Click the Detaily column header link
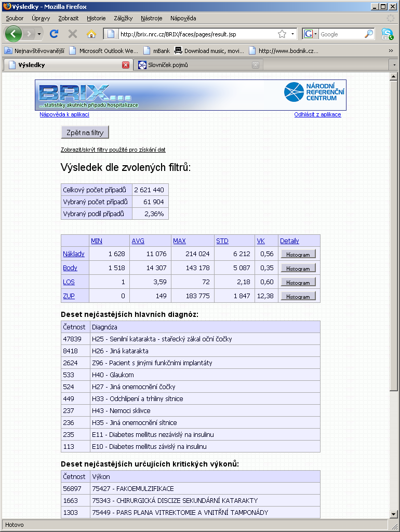 tap(289, 241)
